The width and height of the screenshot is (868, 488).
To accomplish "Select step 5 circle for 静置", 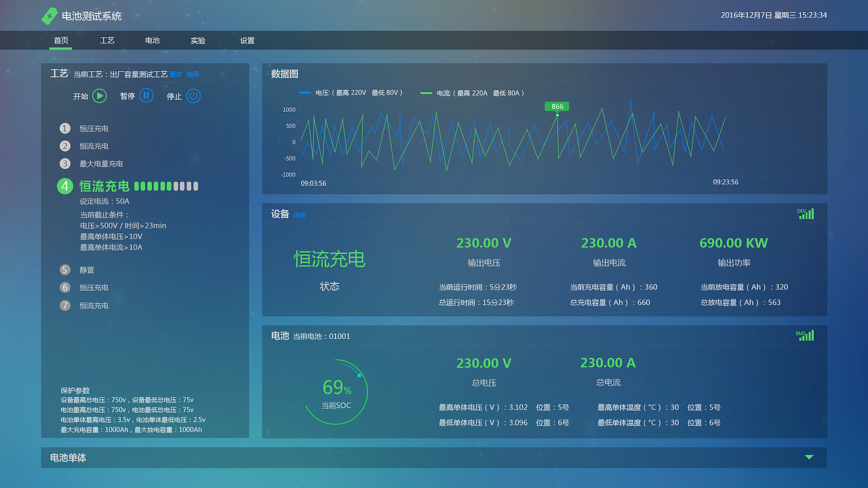I will pyautogui.click(x=65, y=270).
